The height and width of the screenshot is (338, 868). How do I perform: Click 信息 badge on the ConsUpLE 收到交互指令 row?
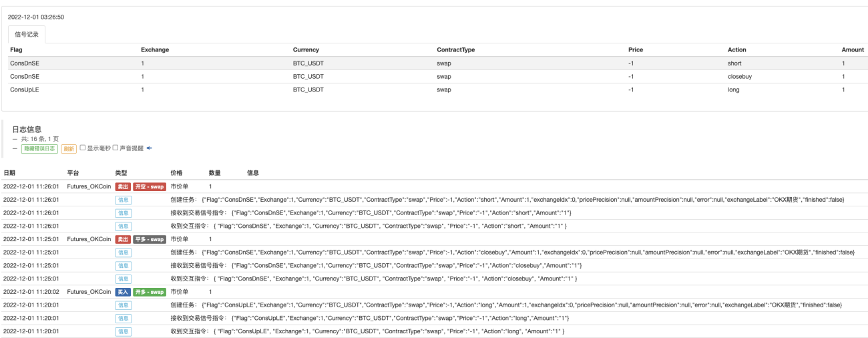tap(124, 331)
